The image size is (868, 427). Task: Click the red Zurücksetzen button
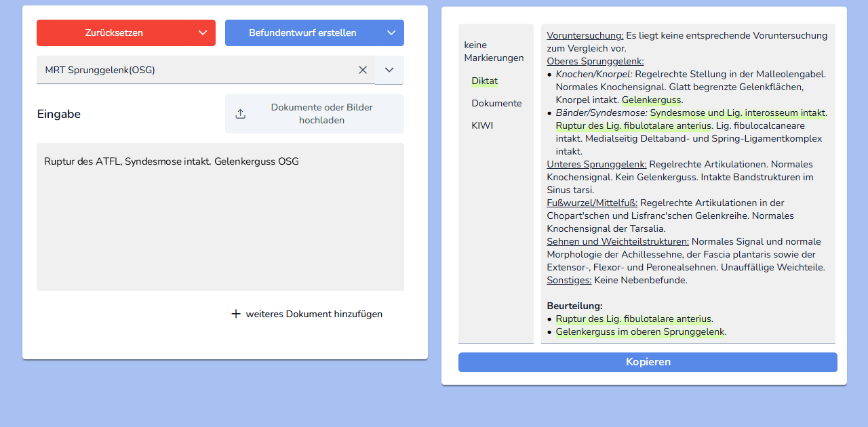point(114,33)
